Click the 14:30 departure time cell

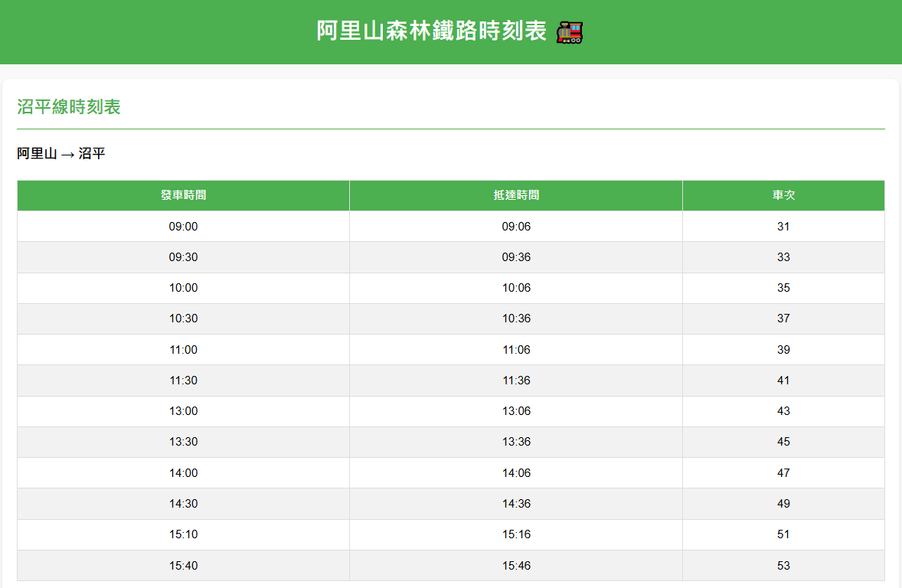[x=183, y=504]
